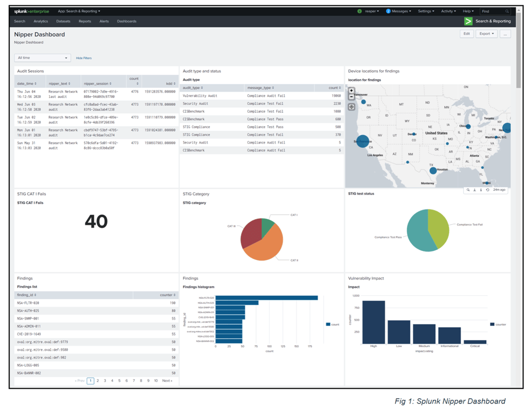Image resolution: width=532 pixels, height=411 pixels.
Task: Zoom in on the device locations map
Action: pyautogui.click(x=351, y=90)
